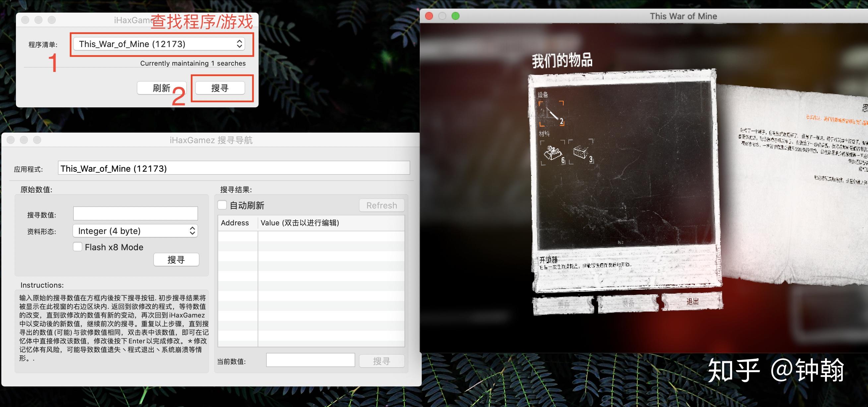Select the lockpick item with count 2
The image size is (868, 407).
(x=551, y=114)
